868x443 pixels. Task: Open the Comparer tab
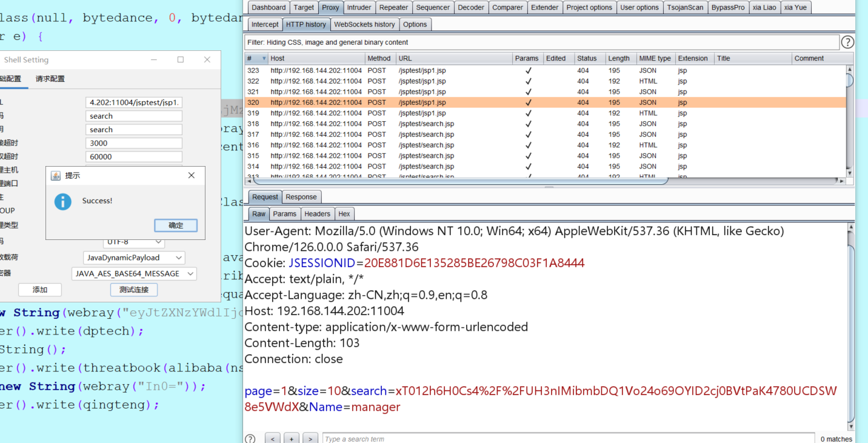coord(507,7)
